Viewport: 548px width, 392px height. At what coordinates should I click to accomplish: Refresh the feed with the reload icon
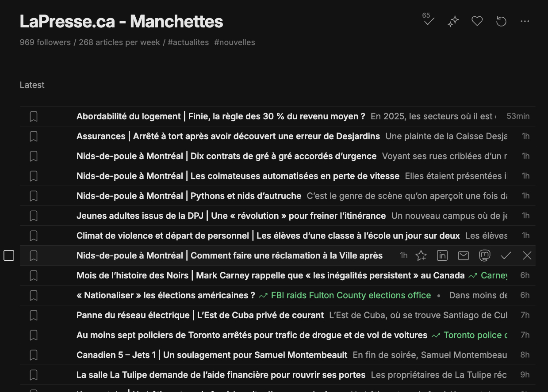[501, 21]
